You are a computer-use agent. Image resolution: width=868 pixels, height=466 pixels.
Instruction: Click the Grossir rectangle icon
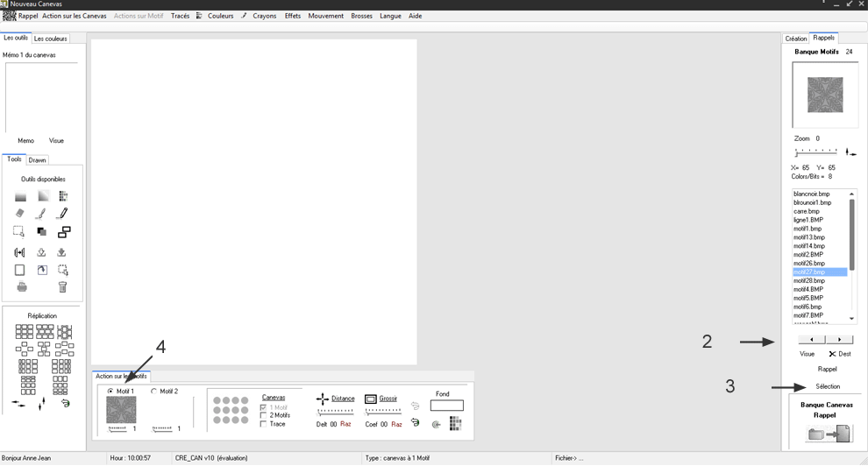(371, 399)
